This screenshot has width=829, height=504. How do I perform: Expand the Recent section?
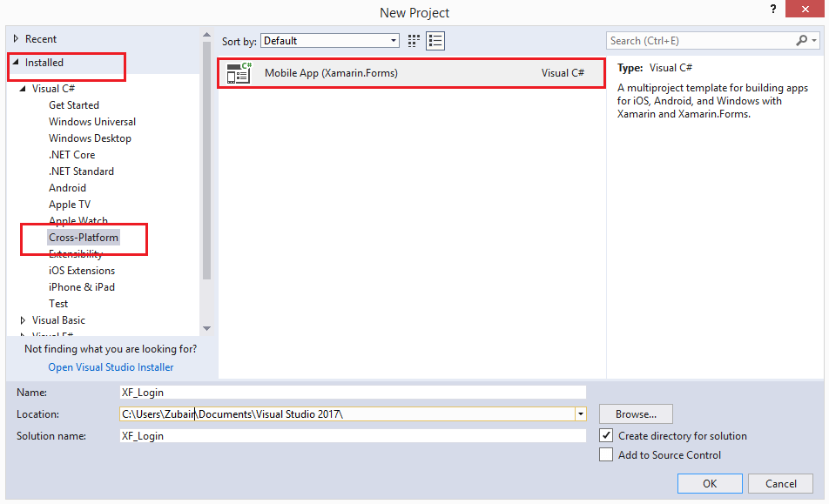click(16, 38)
